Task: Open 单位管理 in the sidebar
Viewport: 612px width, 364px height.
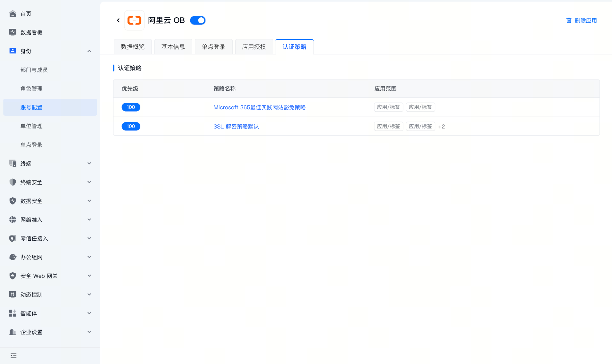Action: (x=50, y=126)
